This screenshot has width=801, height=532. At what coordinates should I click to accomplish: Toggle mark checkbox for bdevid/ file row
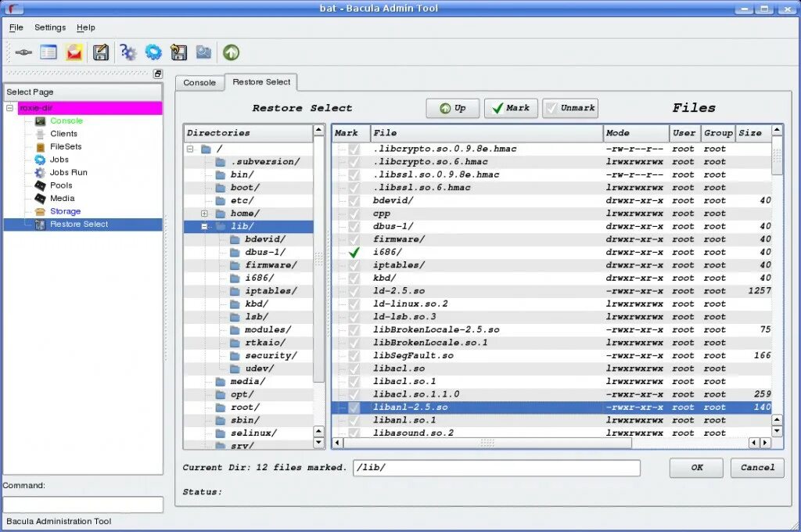click(x=354, y=201)
